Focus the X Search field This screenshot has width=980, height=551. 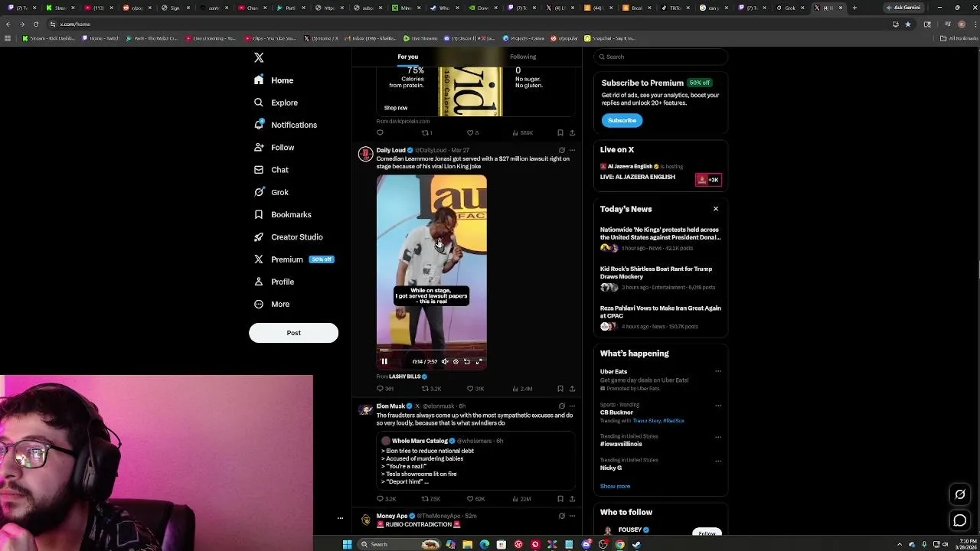tap(660, 57)
